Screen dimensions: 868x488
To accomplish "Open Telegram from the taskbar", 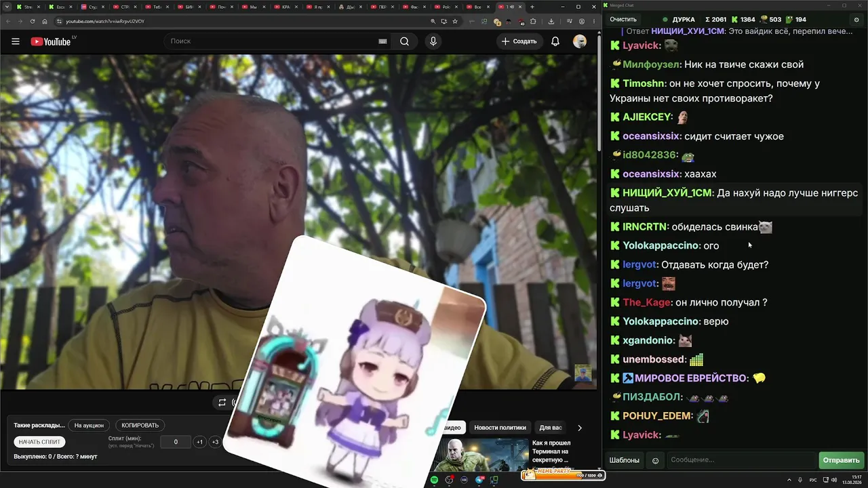I will (x=479, y=480).
